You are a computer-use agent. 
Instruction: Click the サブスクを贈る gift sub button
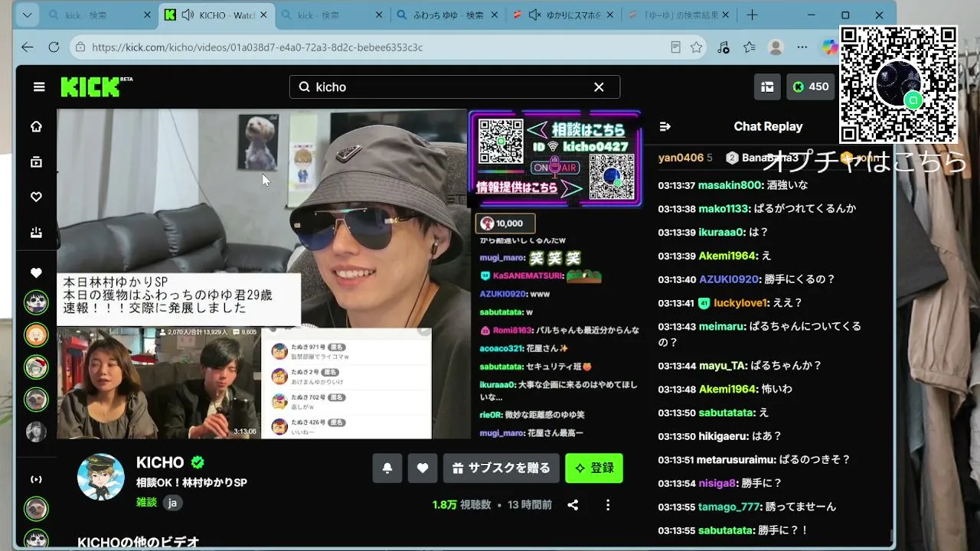501,468
